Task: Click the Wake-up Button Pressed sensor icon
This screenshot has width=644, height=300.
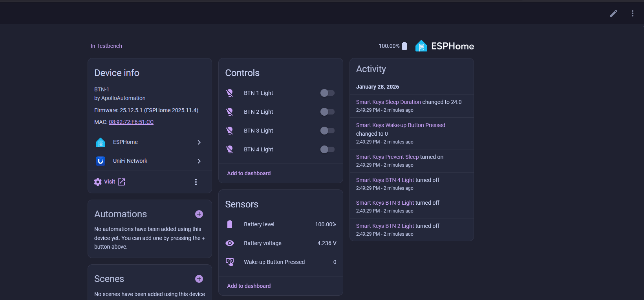Action: coord(230,262)
